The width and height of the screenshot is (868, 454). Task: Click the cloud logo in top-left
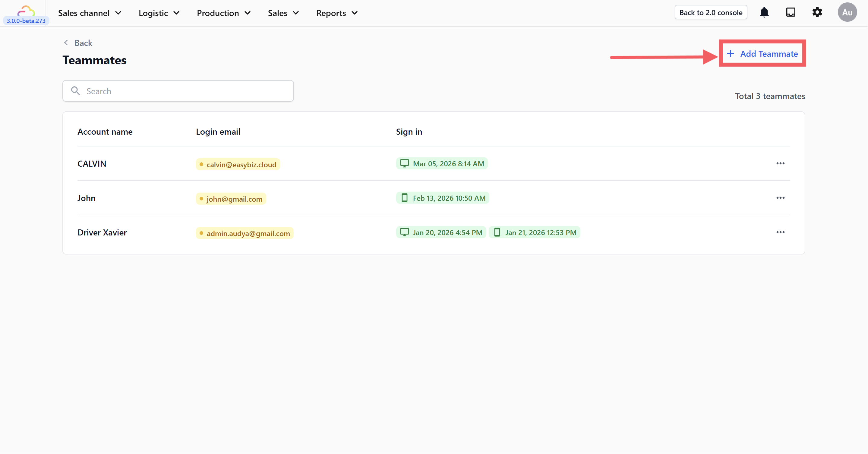(x=26, y=11)
